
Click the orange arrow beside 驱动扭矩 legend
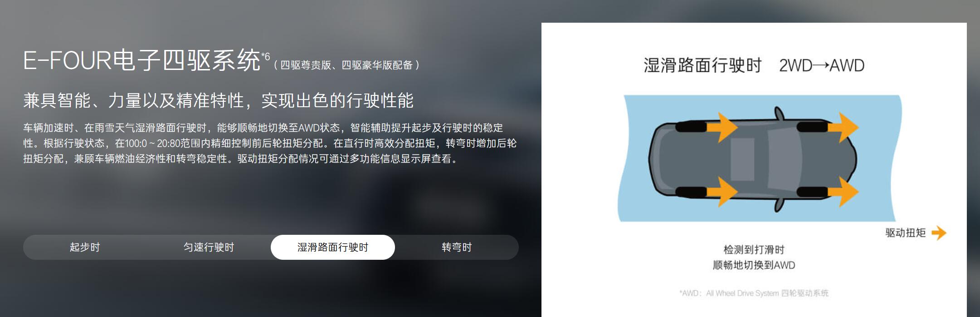pyautogui.click(x=939, y=233)
